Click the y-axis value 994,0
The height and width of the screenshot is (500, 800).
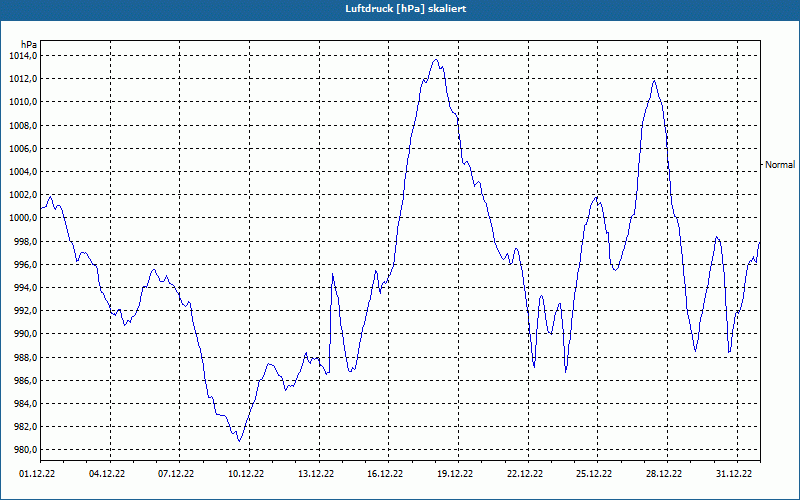tap(25, 288)
